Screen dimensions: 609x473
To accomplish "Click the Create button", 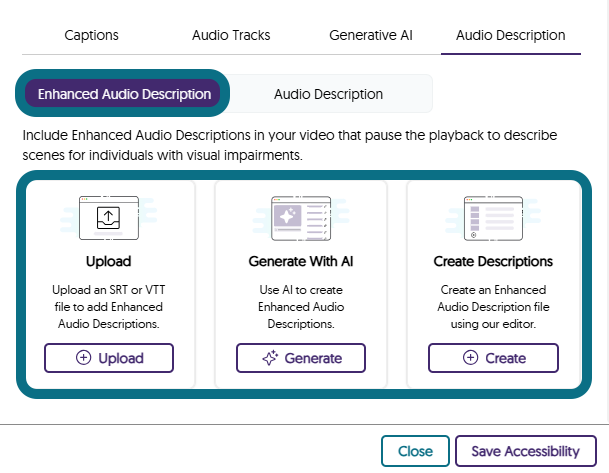I will [x=493, y=358].
